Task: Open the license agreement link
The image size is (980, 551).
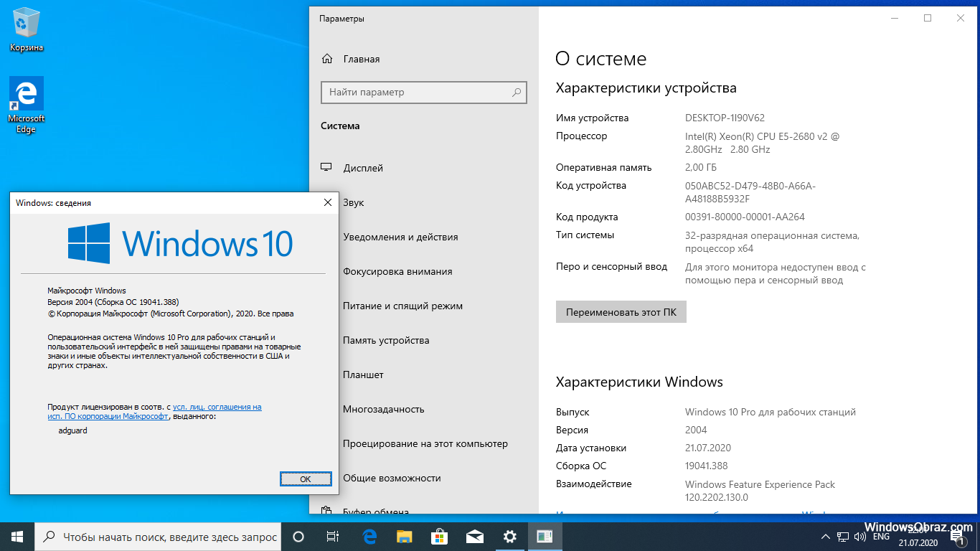Action: tap(217, 407)
